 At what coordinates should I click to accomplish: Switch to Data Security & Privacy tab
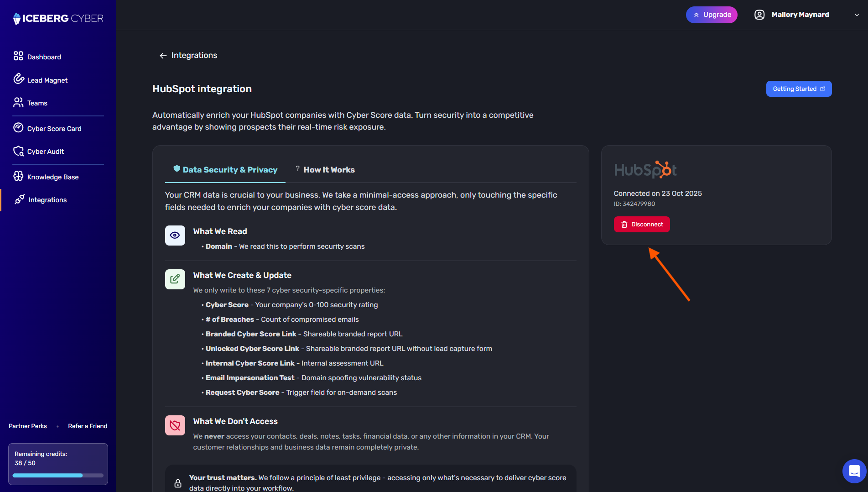tap(225, 169)
